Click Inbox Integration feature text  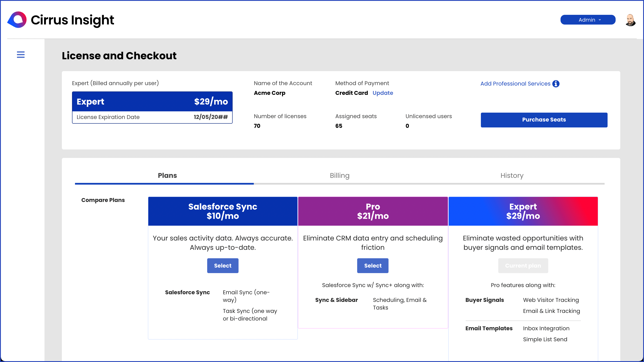click(546, 329)
